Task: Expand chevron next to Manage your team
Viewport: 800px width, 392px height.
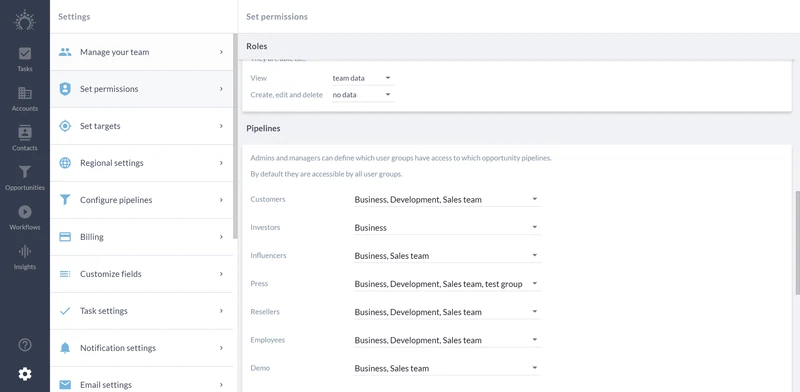Action: [x=221, y=52]
